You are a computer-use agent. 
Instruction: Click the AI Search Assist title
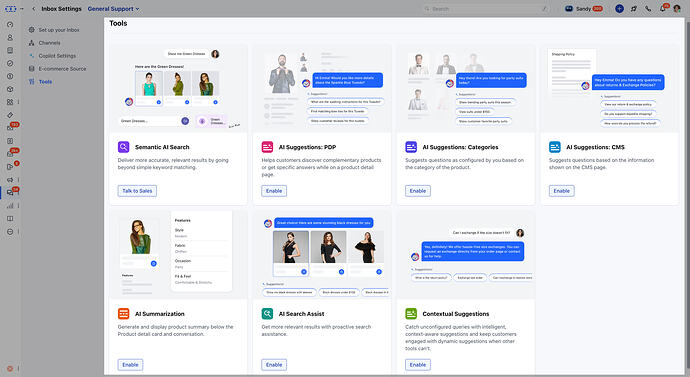click(301, 314)
